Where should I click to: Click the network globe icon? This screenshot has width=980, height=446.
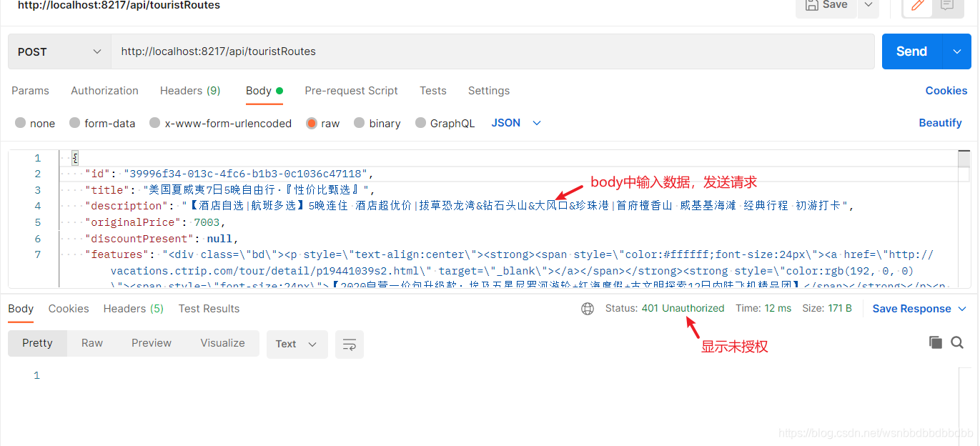(x=588, y=309)
